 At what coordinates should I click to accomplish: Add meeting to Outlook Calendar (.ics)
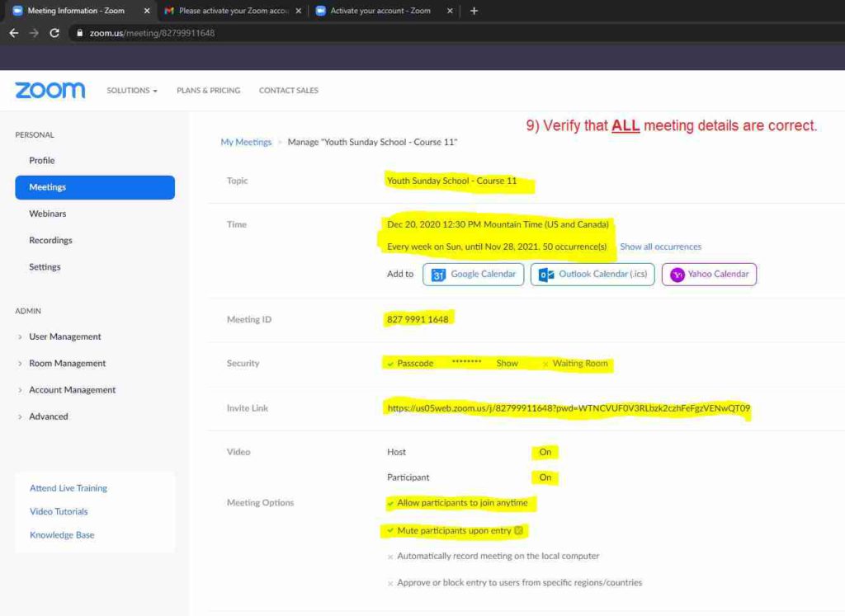tap(592, 275)
